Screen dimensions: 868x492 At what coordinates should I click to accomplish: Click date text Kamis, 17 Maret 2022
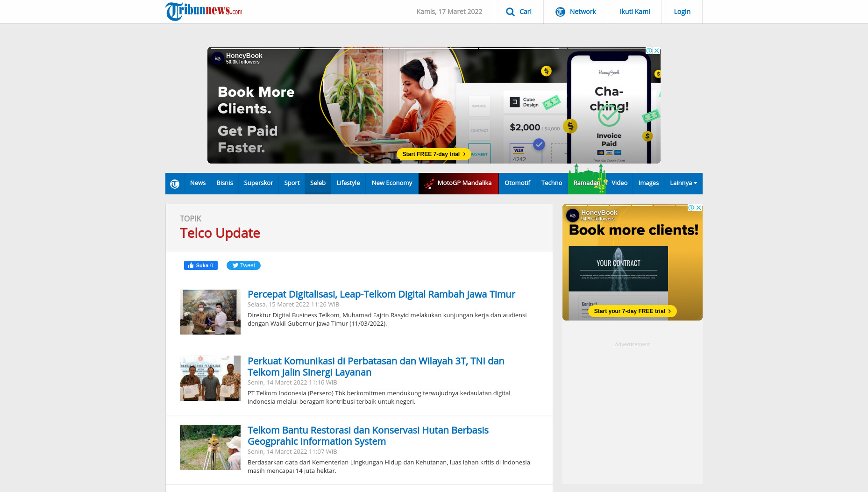[x=449, y=12]
